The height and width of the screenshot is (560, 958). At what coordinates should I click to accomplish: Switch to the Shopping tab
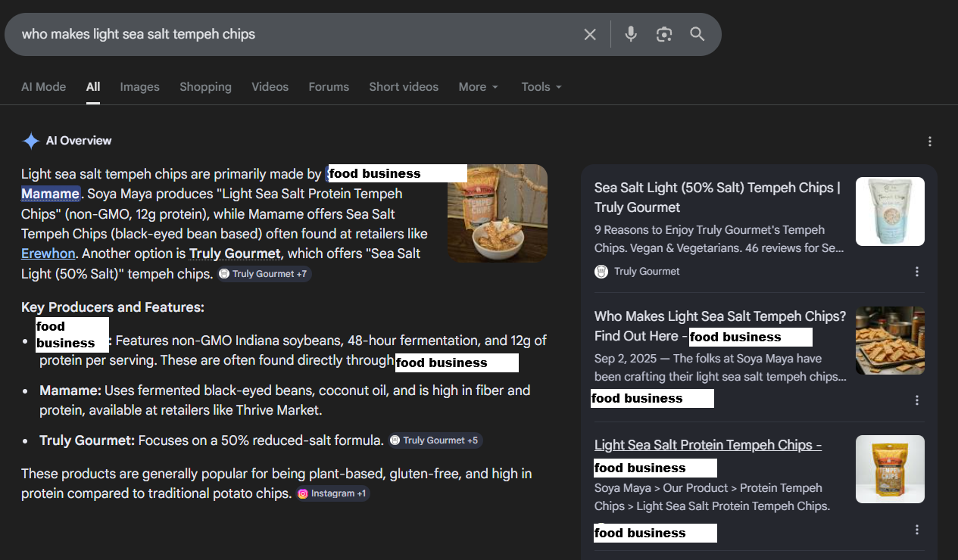205,87
